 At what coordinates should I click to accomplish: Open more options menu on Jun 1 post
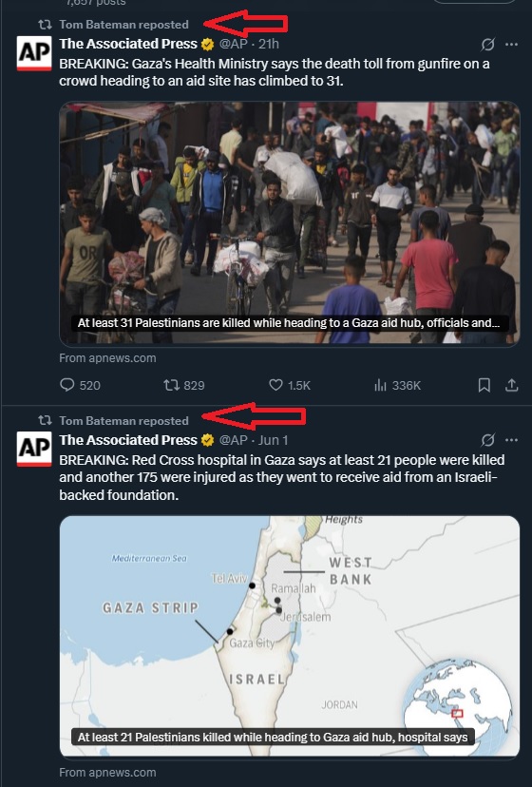tap(511, 440)
